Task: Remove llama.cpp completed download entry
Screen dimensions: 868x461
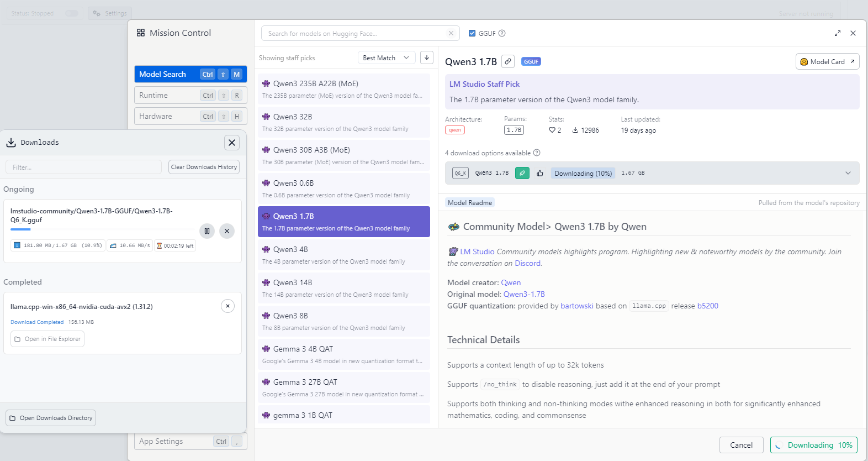Action: (x=227, y=306)
